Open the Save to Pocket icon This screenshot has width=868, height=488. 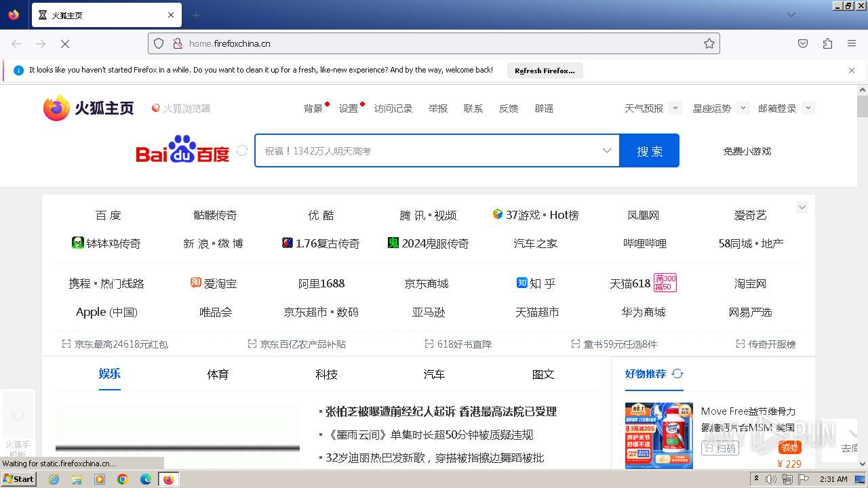[x=803, y=43]
